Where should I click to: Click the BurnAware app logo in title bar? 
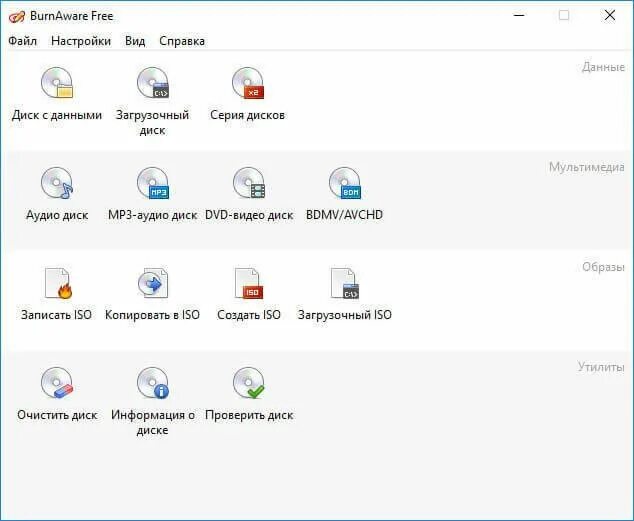17,17
